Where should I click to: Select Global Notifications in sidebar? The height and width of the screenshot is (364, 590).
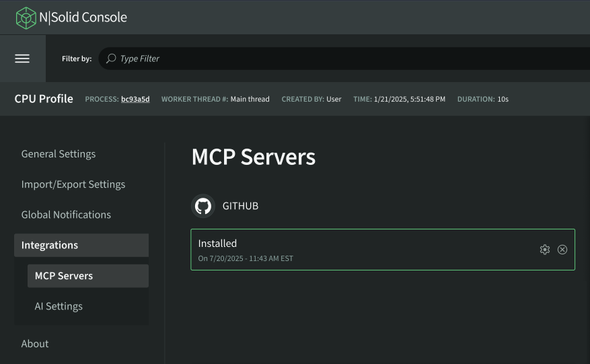tap(66, 215)
